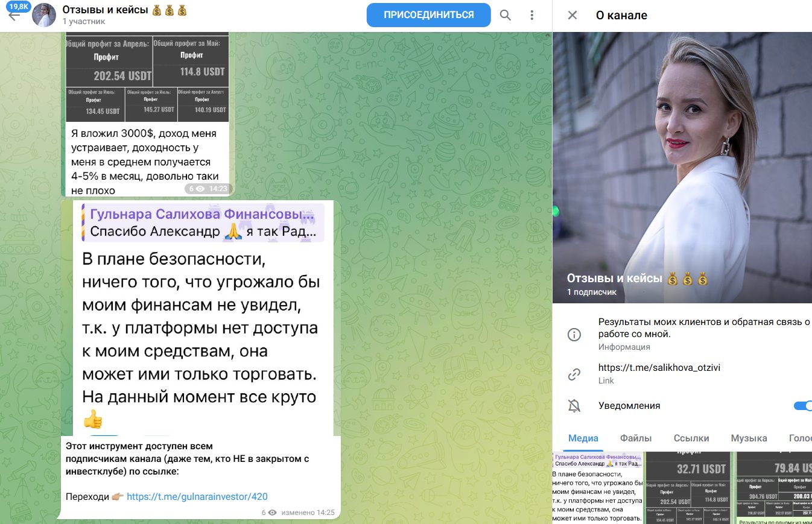Switch to the Музыка tab
This screenshot has width=812, height=524.
point(749,438)
